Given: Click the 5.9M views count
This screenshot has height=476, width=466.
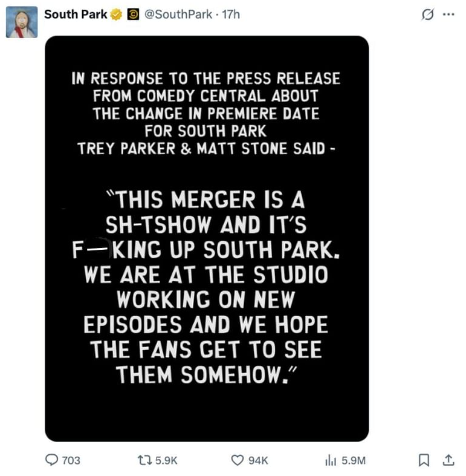Looking at the screenshot, I should point(354,460).
